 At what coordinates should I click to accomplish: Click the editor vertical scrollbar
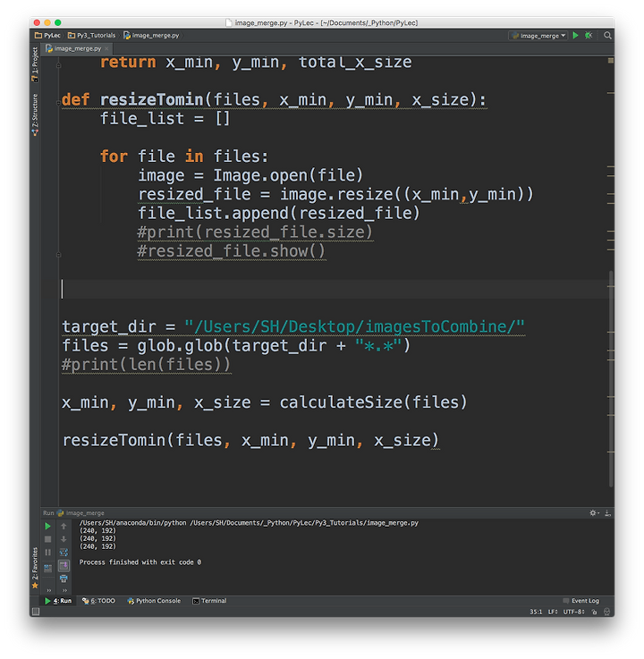point(611,378)
